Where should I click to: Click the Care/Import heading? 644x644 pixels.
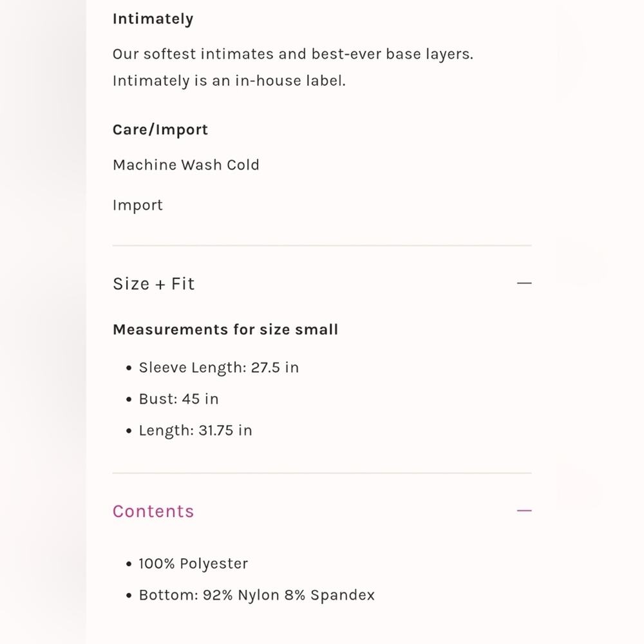(160, 130)
